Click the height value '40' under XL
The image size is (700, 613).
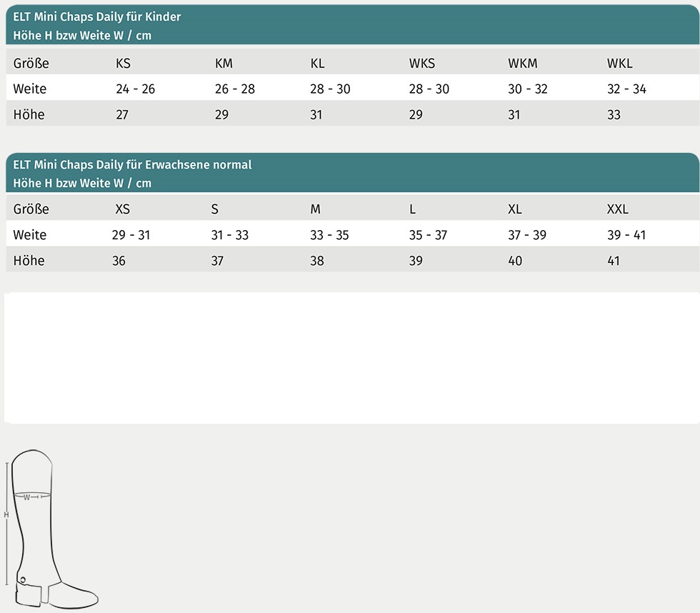(515, 261)
